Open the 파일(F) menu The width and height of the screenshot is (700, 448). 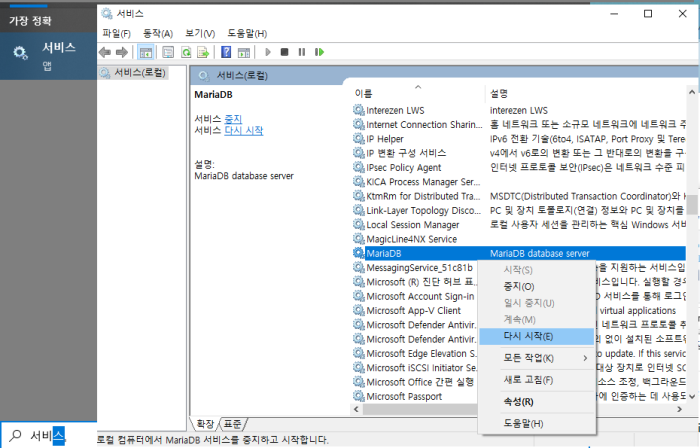point(117,33)
